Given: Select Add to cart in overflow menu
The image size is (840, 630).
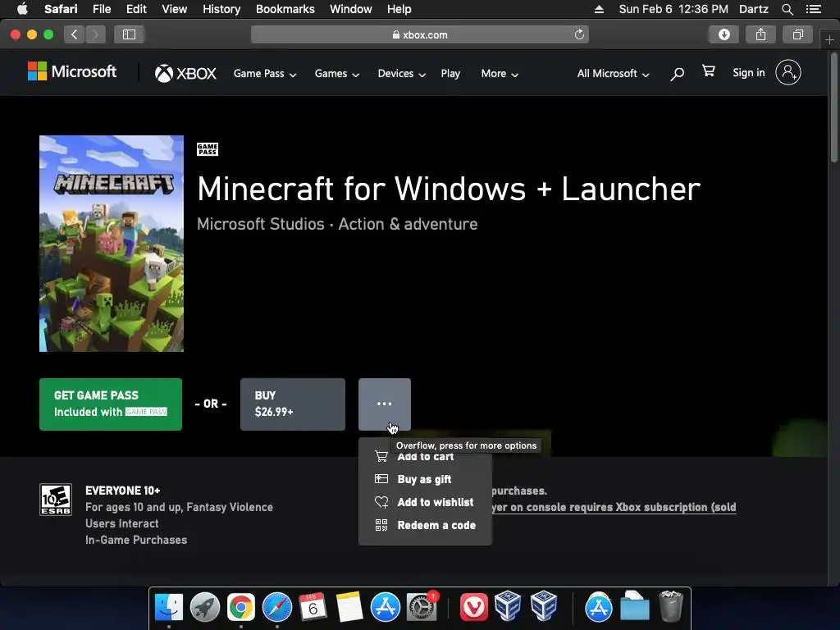Looking at the screenshot, I should (425, 457).
